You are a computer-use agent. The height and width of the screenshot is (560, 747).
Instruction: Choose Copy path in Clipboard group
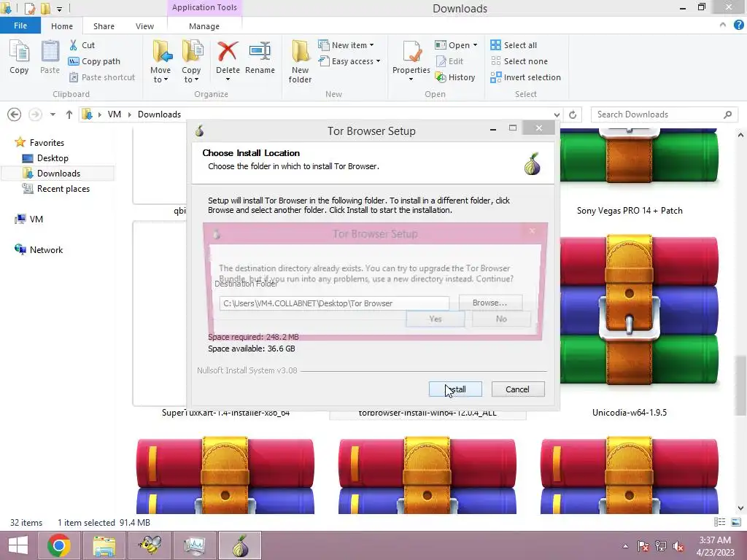point(94,61)
